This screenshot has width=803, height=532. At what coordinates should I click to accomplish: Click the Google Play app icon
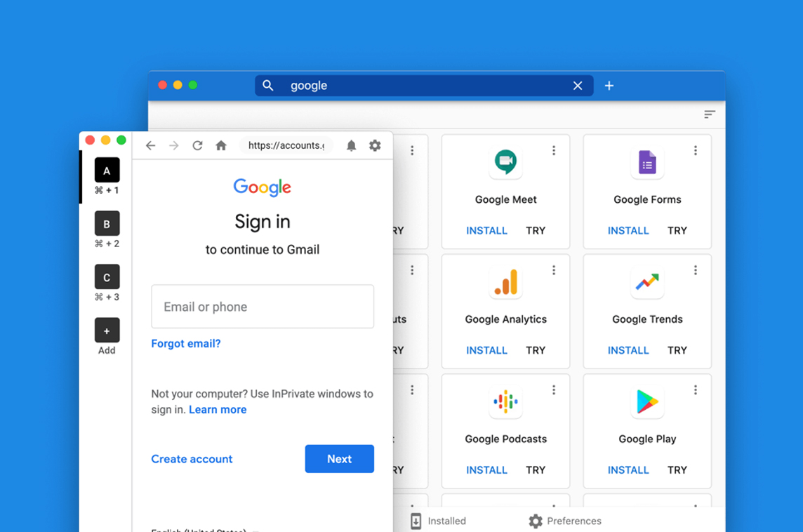pyautogui.click(x=647, y=402)
